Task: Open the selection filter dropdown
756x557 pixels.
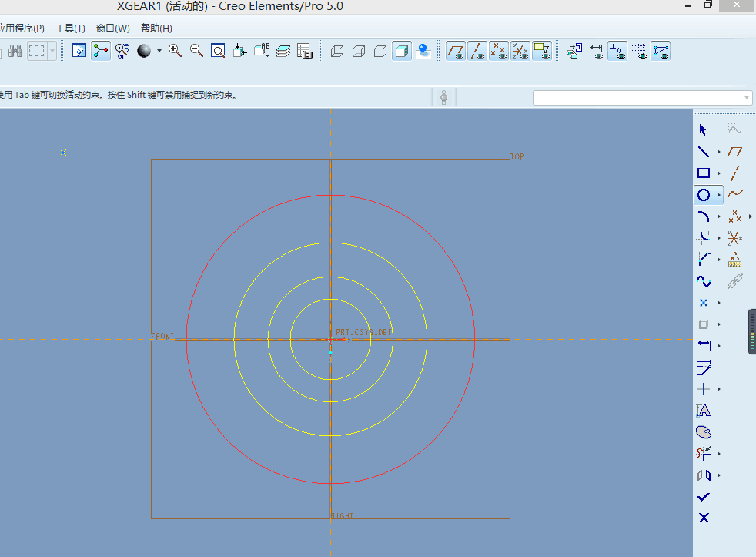Action: [747, 98]
